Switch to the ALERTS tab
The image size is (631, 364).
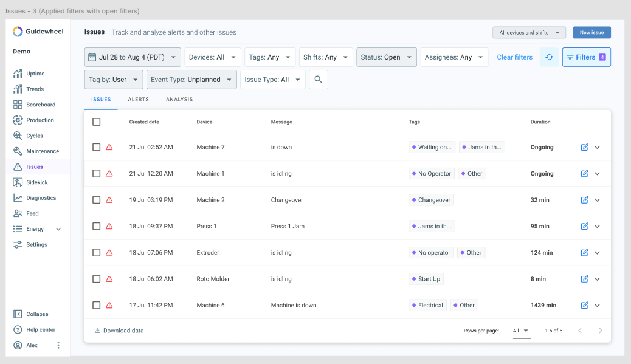(x=139, y=99)
